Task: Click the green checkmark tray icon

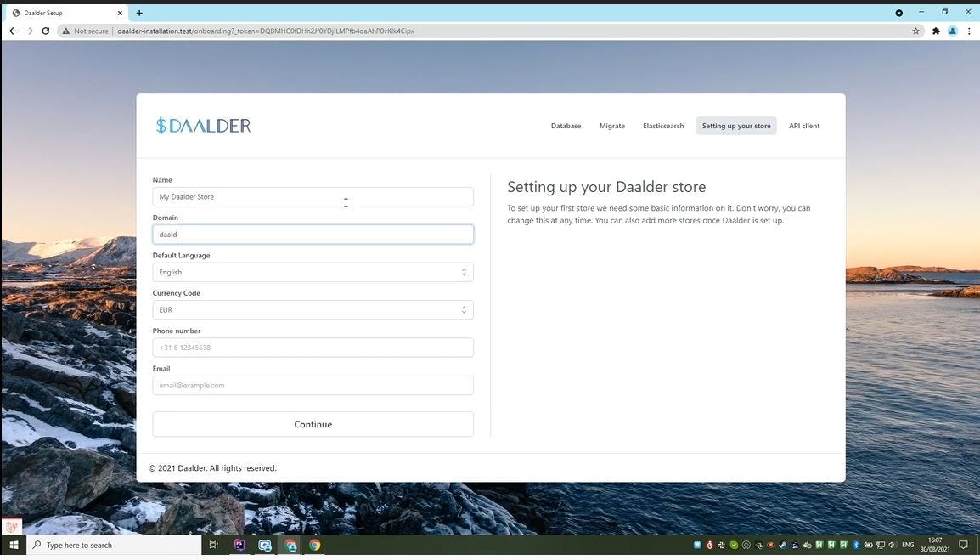Action: click(734, 545)
